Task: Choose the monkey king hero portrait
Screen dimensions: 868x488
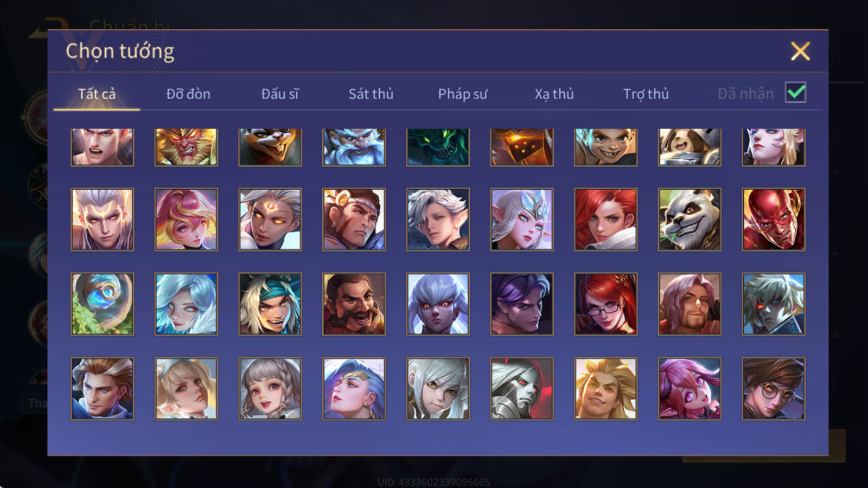Action: 186,147
